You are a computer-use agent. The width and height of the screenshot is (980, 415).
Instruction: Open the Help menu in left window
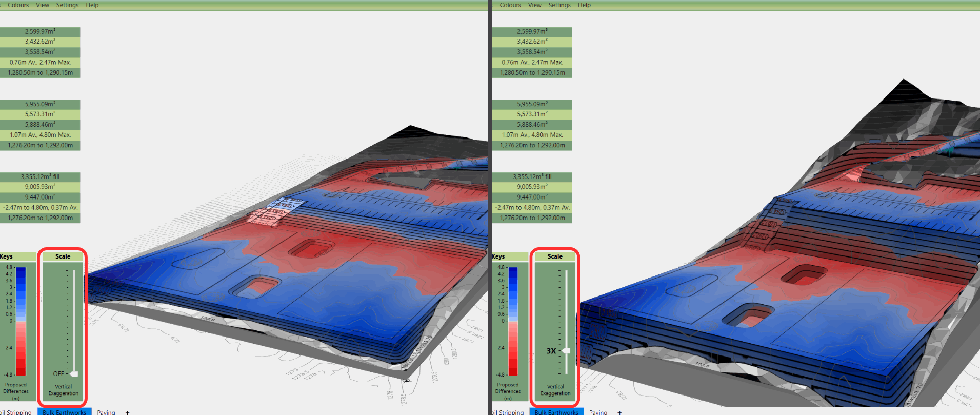point(92,5)
